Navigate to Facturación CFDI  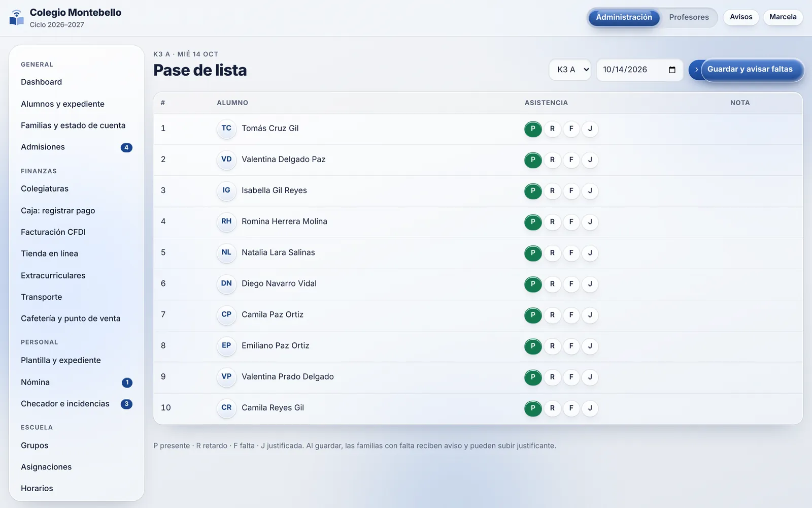pyautogui.click(x=77, y=232)
